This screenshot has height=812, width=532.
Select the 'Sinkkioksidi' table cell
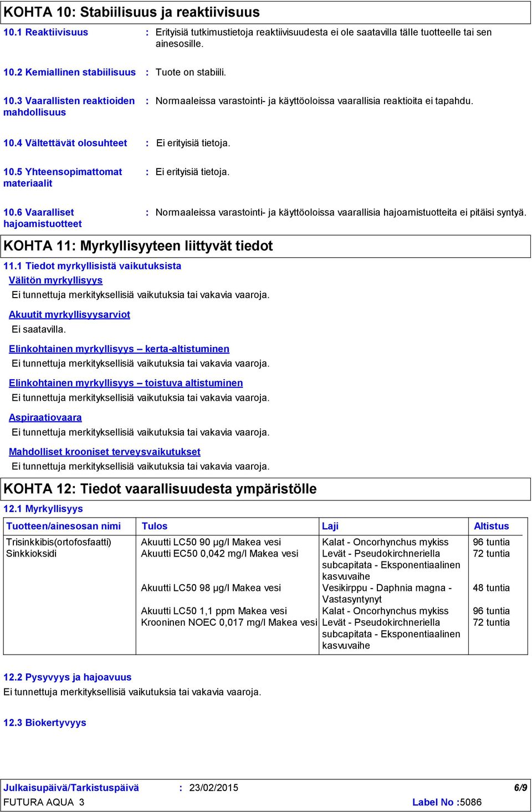pos(31,553)
